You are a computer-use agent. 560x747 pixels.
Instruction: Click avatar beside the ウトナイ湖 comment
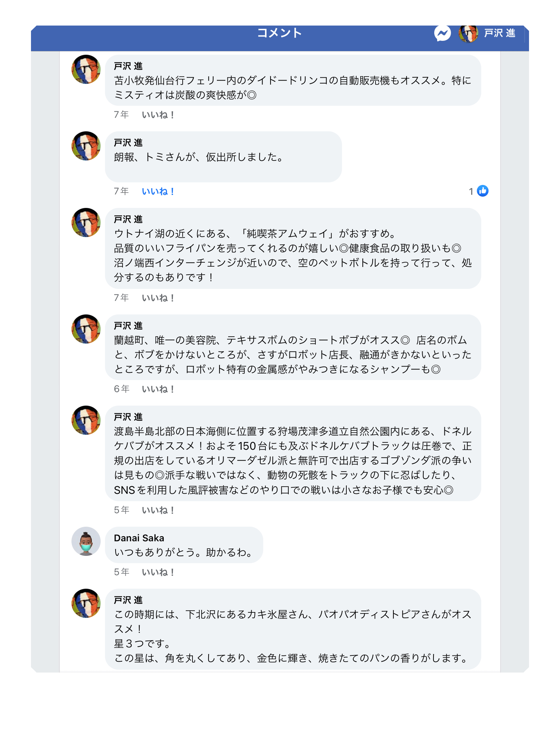(86, 222)
